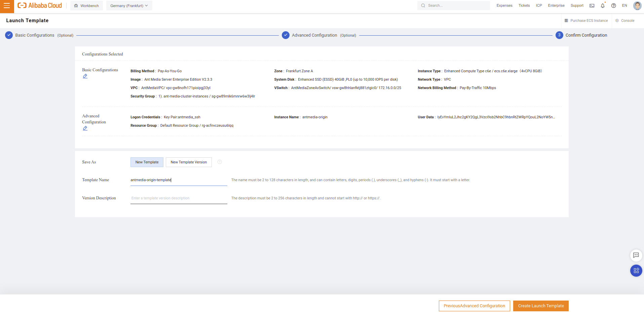
Task: Open Workbench home
Action: 87,6
